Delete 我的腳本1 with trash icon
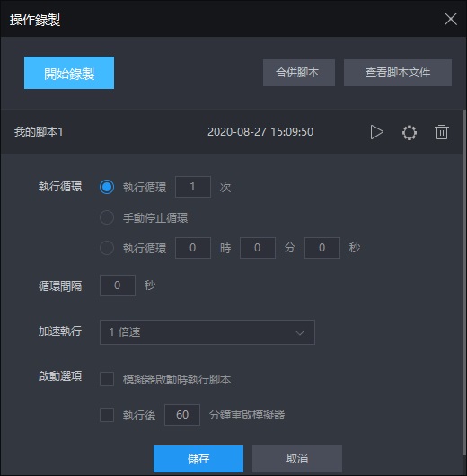467x476 pixels. tap(442, 132)
